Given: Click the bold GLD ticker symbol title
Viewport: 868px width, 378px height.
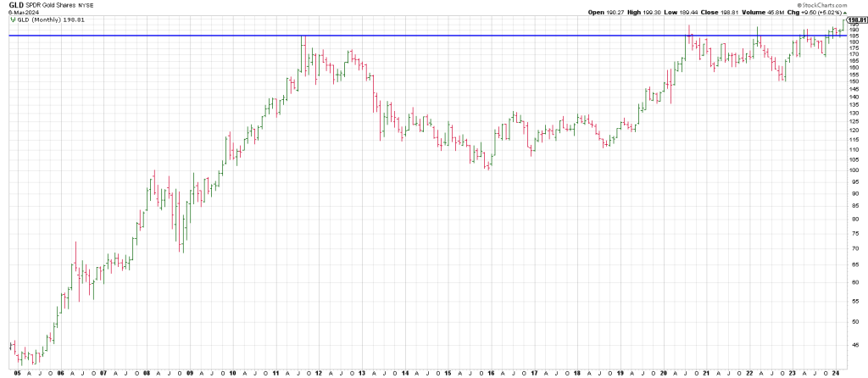Looking at the screenshot, I should coord(15,5).
